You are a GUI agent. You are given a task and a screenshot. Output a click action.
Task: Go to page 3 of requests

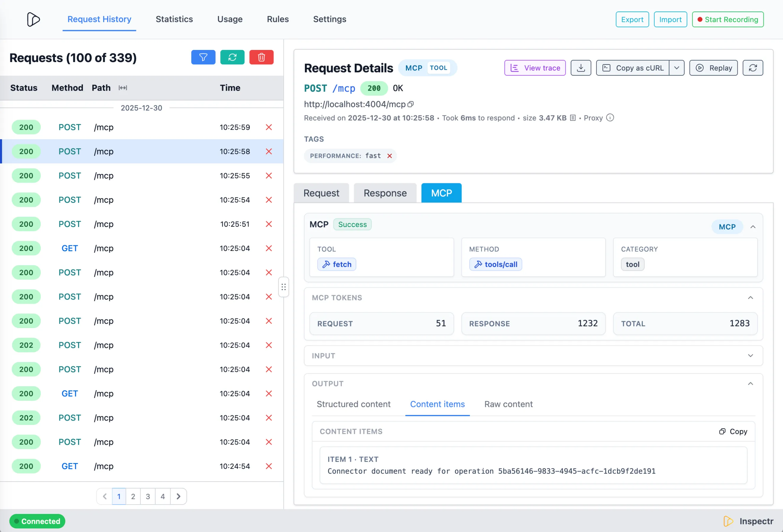point(148,496)
